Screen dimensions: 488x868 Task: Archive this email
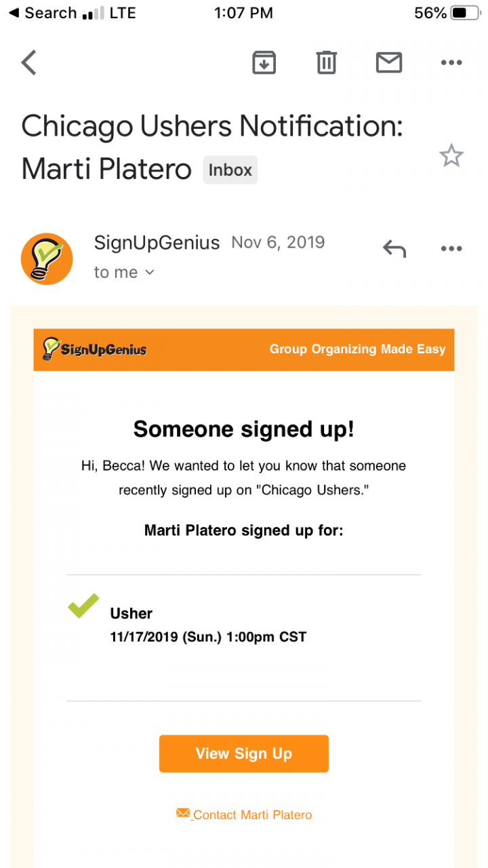click(x=264, y=63)
